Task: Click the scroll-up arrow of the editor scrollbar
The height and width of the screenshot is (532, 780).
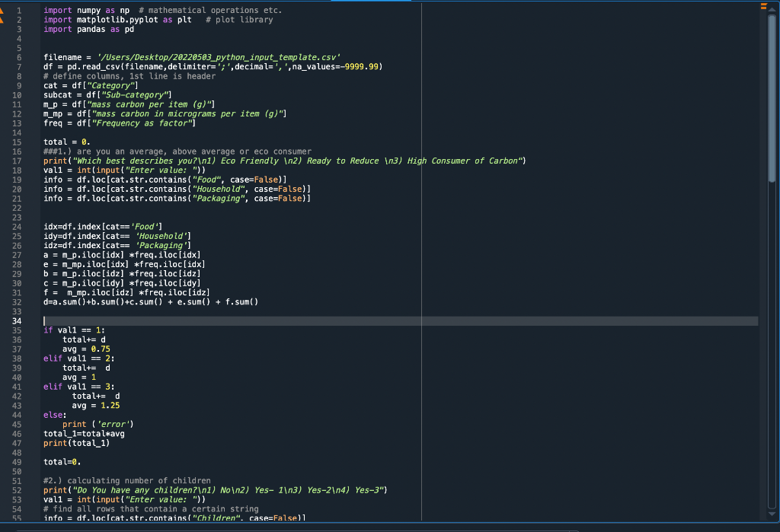Action: pos(772,9)
